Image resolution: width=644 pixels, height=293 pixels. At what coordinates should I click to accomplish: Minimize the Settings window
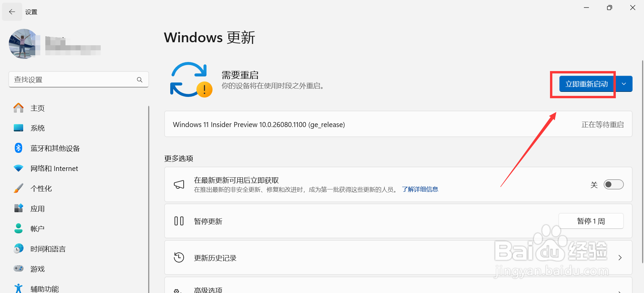tap(587, 8)
